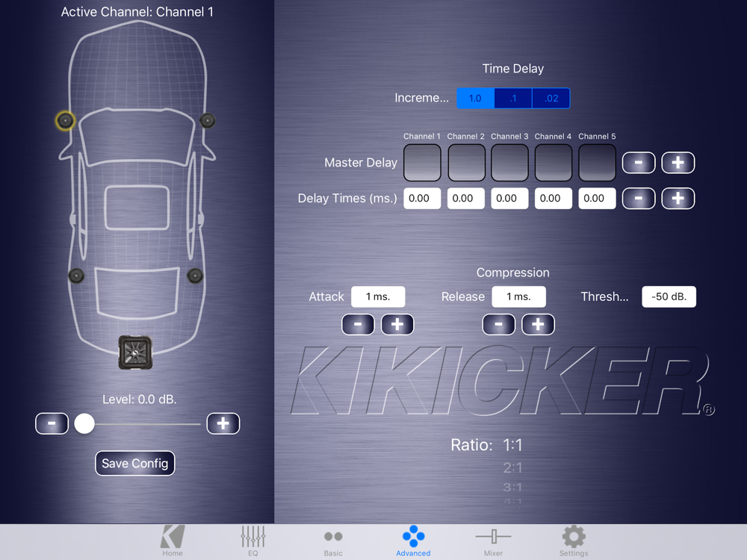Select 3:1 in the Ratio picker
This screenshot has width=747, height=560.
pos(512,488)
